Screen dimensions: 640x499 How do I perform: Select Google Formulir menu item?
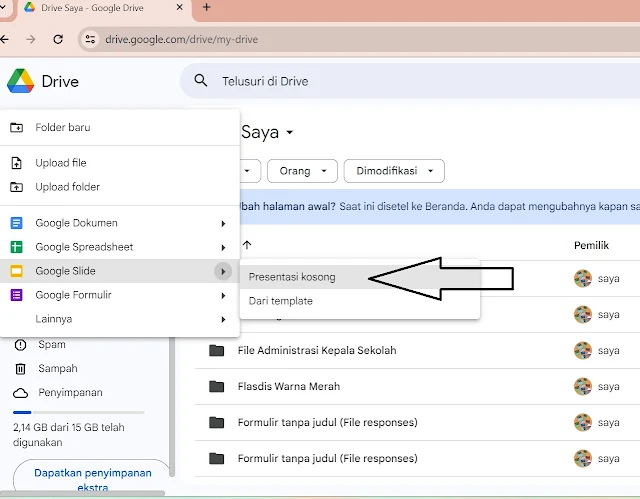coord(120,295)
